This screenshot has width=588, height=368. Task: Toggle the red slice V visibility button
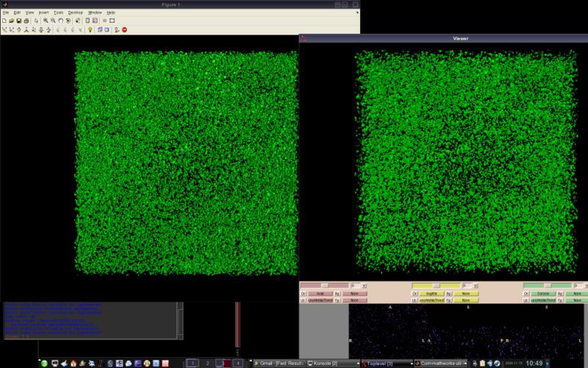click(x=364, y=286)
